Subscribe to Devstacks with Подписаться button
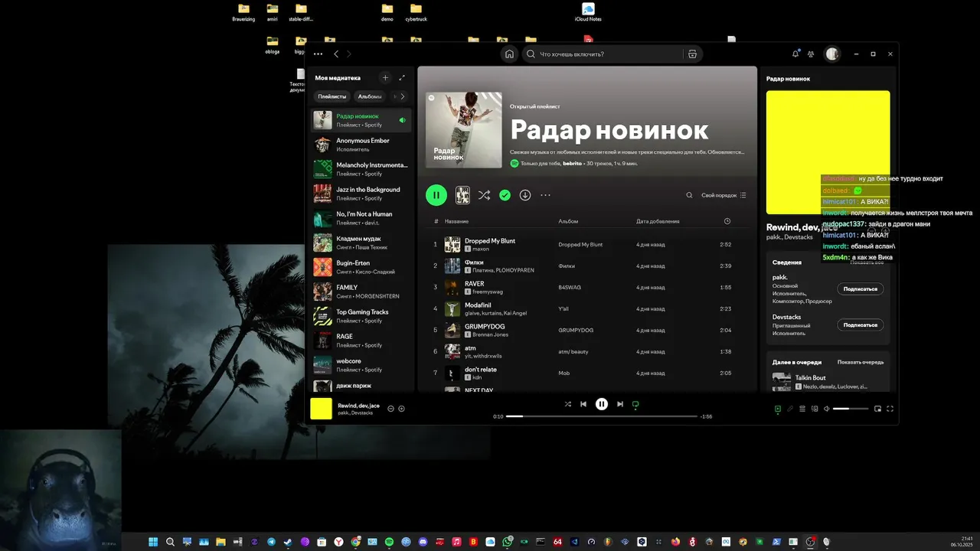This screenshot has height=551, width=980. point(860,324)
